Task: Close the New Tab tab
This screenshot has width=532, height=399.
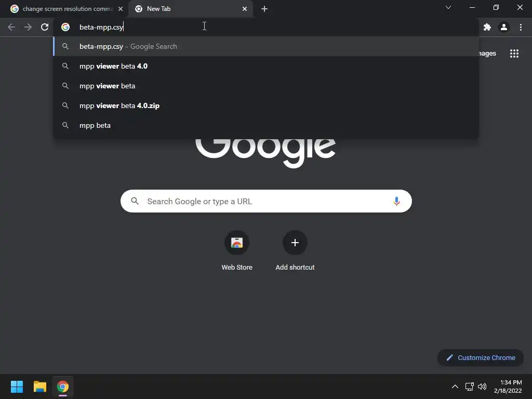Action: pyautogui.click(x=245, y=9)
